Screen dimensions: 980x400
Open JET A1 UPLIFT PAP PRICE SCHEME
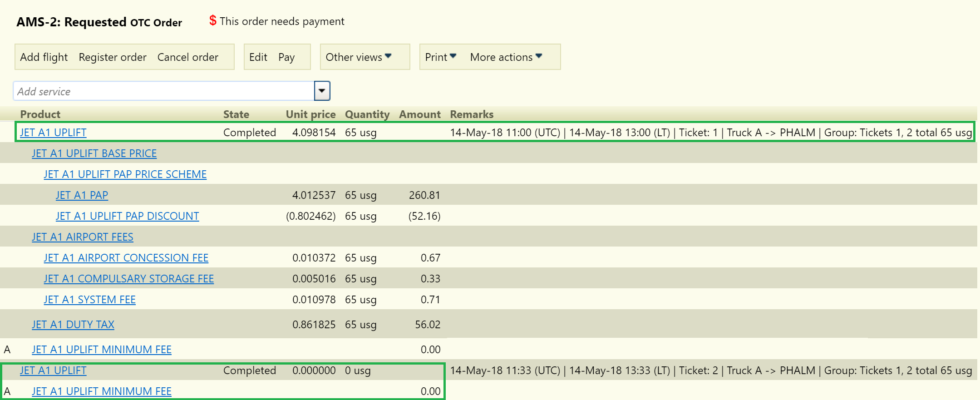click(125, 174)
